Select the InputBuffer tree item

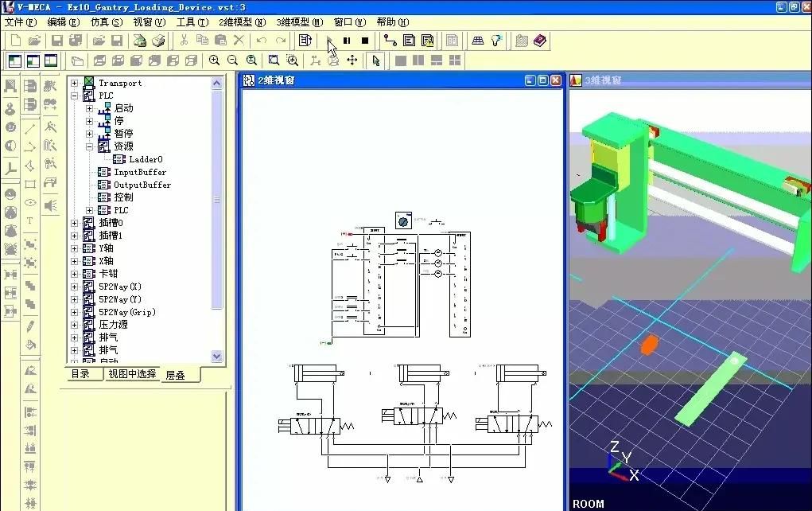point(140,172)
